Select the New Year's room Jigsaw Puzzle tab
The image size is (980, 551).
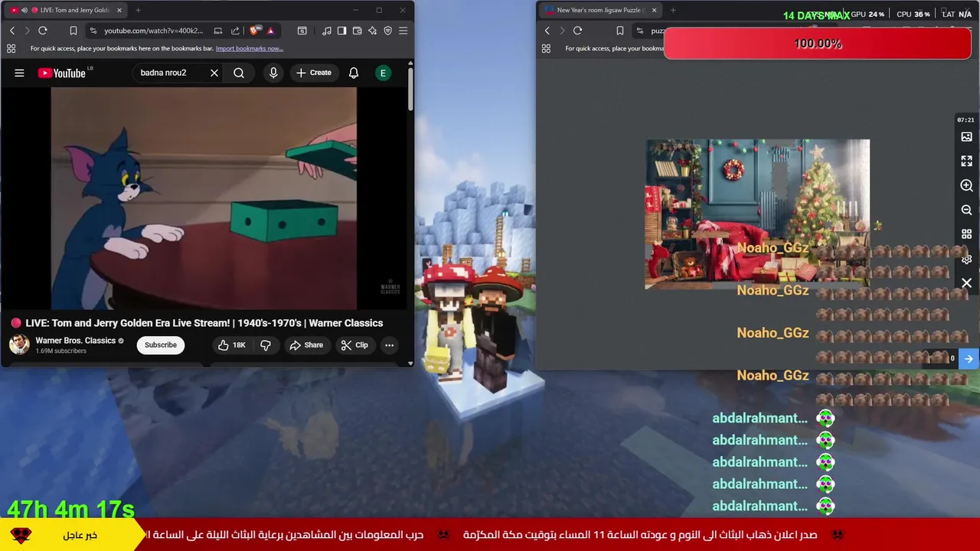[x=601, y=10]
